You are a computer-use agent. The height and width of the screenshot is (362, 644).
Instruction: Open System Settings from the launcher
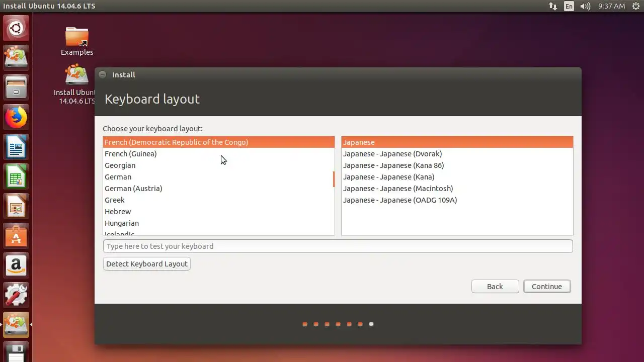pos(16,295)
